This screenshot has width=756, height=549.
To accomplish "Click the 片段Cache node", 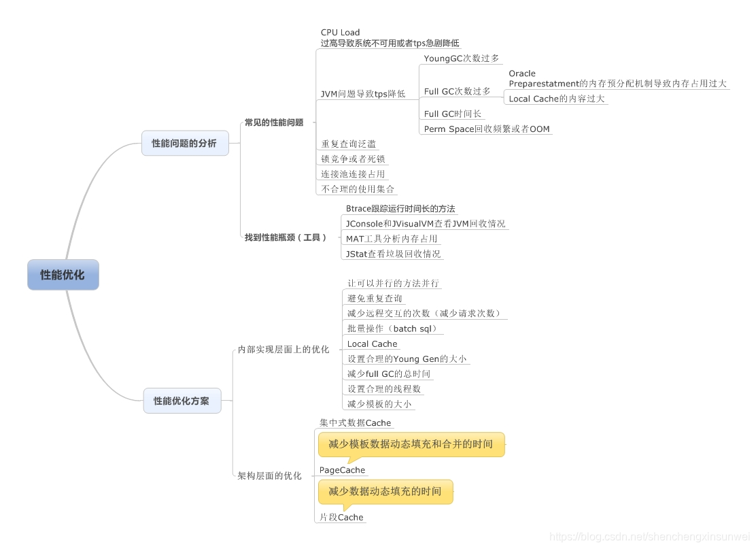I will click(x=341, y=517).
